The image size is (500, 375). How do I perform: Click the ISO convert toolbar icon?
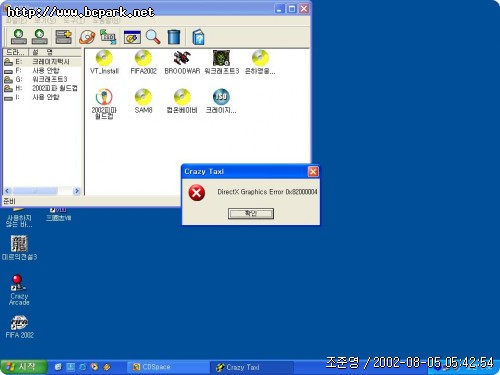(108, 37)
